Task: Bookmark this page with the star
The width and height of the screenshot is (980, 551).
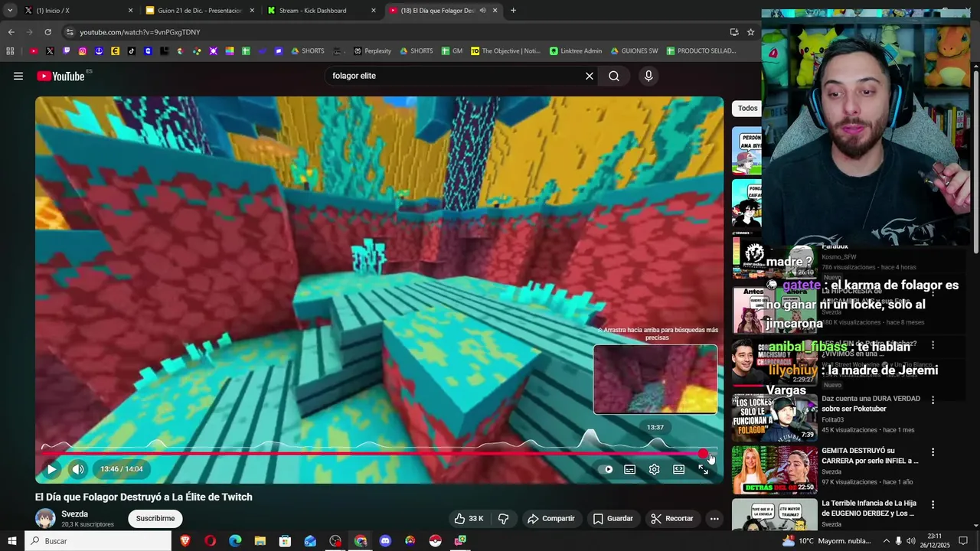Action: pos(750,32)
